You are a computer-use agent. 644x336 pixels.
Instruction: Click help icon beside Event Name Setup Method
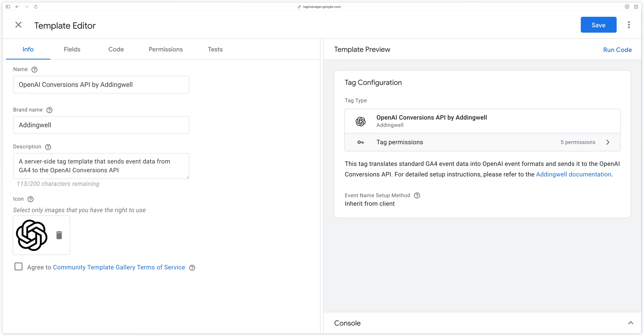417,196
